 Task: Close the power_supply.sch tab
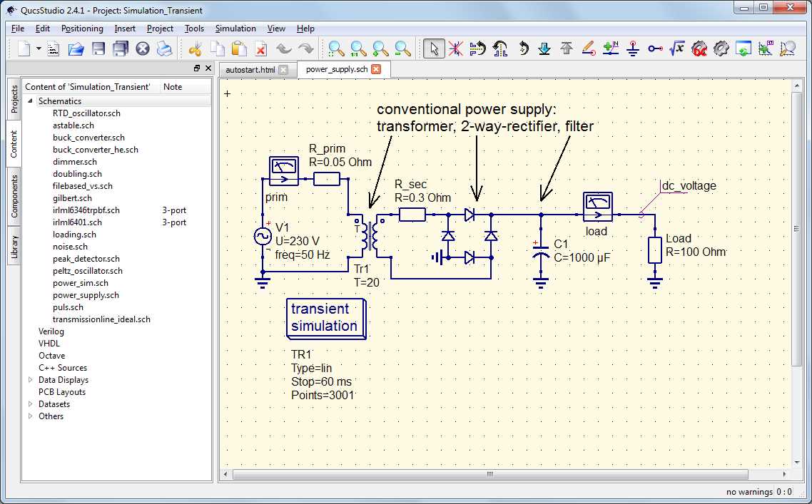376,69
